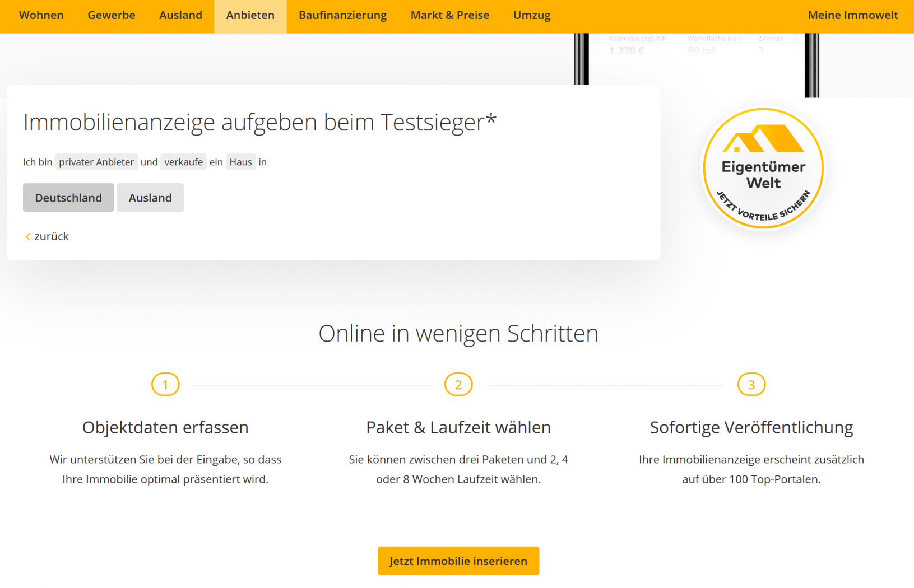Change the 'Haus' property type selection

coord(241,162)
